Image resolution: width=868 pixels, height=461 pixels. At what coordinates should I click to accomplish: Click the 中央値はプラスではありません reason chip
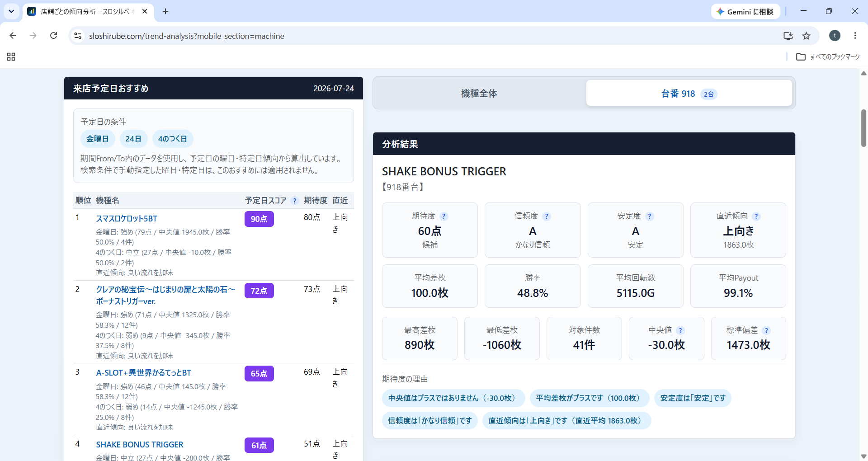453,398
